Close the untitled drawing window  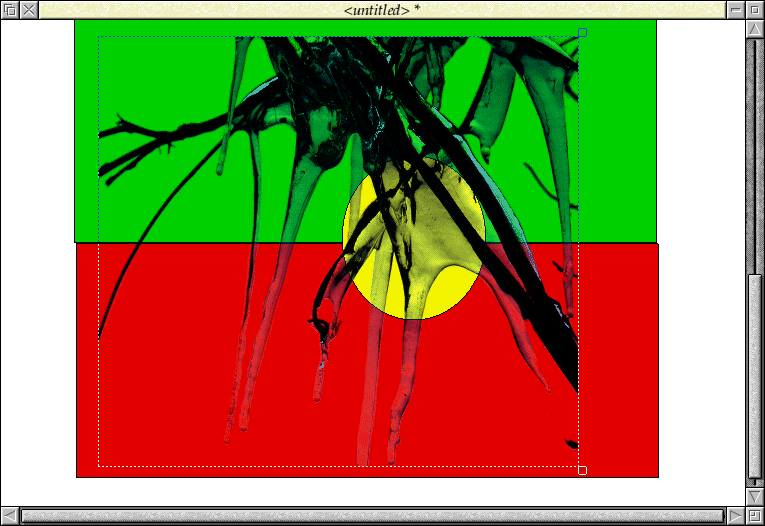coord(29,9)
